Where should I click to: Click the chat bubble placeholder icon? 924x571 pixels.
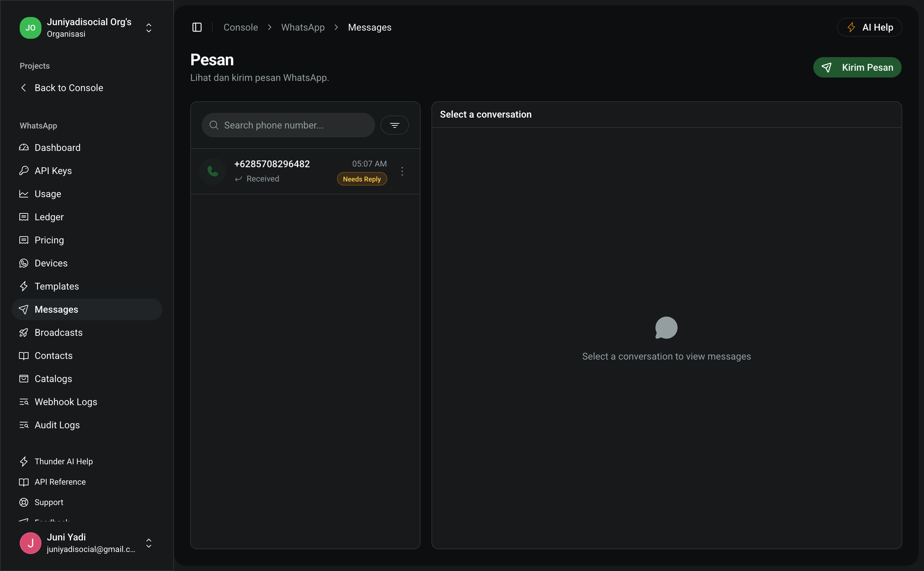(666, 327)
